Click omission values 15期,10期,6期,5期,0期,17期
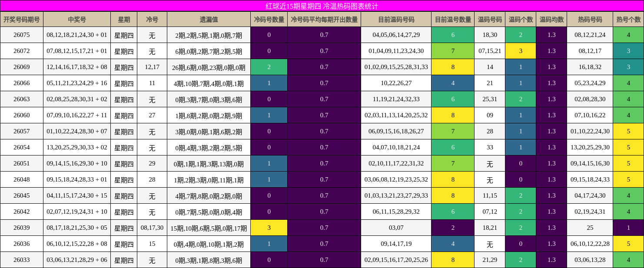Image resolution: width=644 pixels, height=268 pixels. pos(209,228)
